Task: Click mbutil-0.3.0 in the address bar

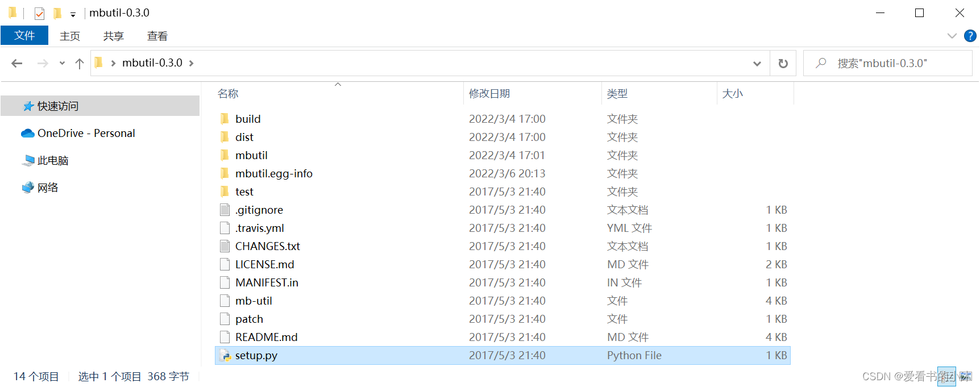Action: coord(152,63)
